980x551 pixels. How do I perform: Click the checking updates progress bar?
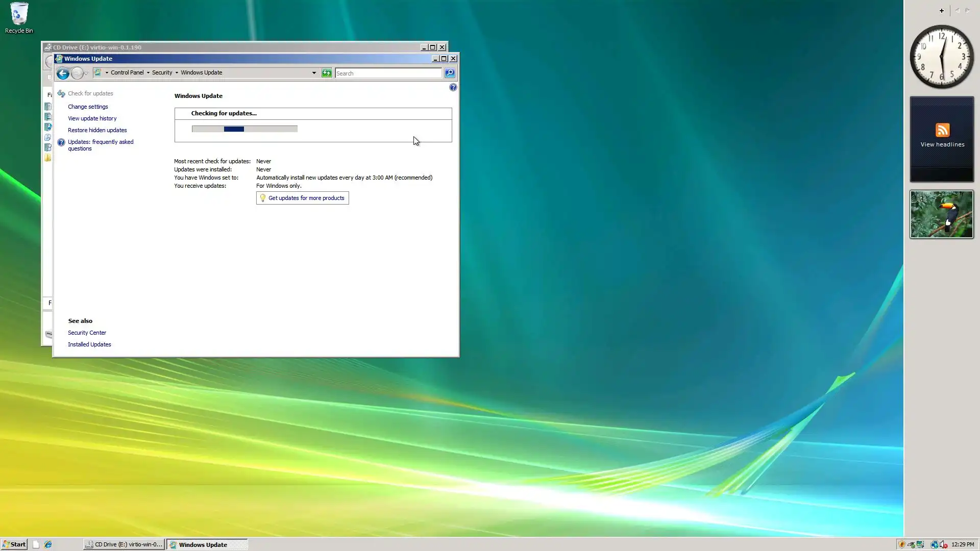coord(244,129)
